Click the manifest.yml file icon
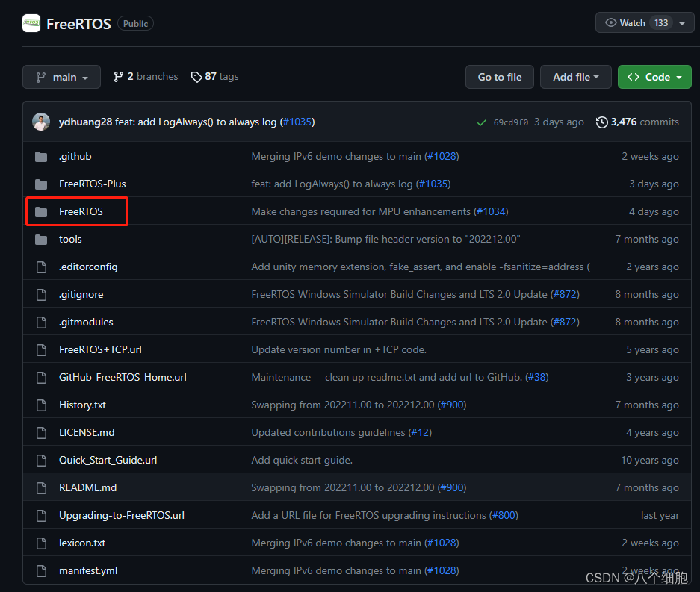Image resolution: width=700 pixels, height=592 pixels. pos(41,572)
